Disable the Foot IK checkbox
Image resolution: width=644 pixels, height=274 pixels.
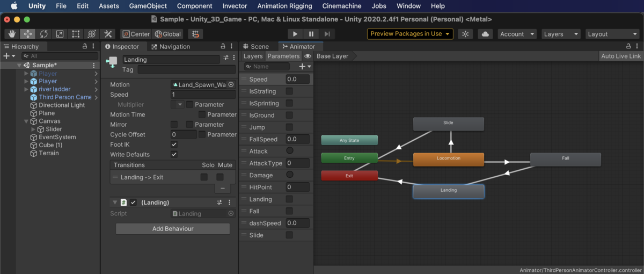(174, 145)
